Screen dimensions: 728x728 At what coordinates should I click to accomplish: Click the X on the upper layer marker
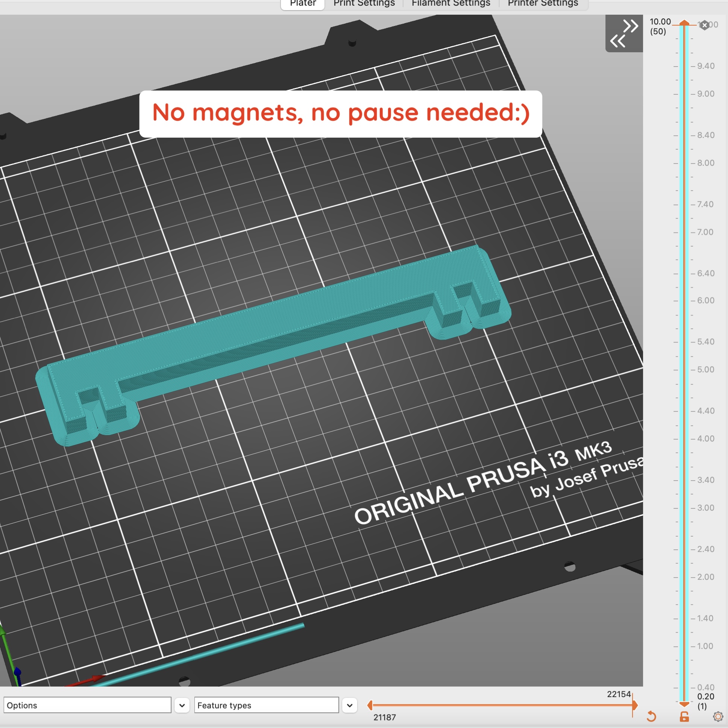[x=704, y=25]
